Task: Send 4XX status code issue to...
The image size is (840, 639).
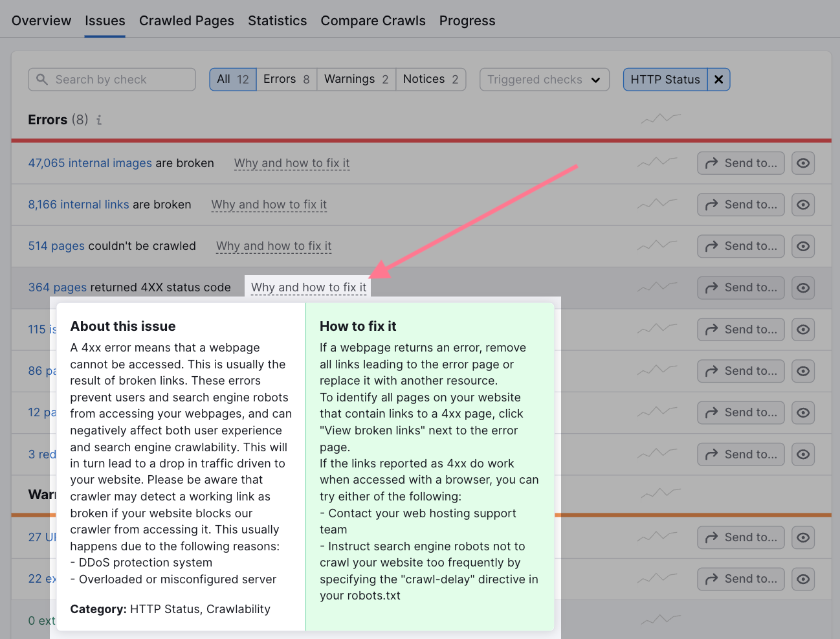Action: pyautogui.click(x=741, y=287)
